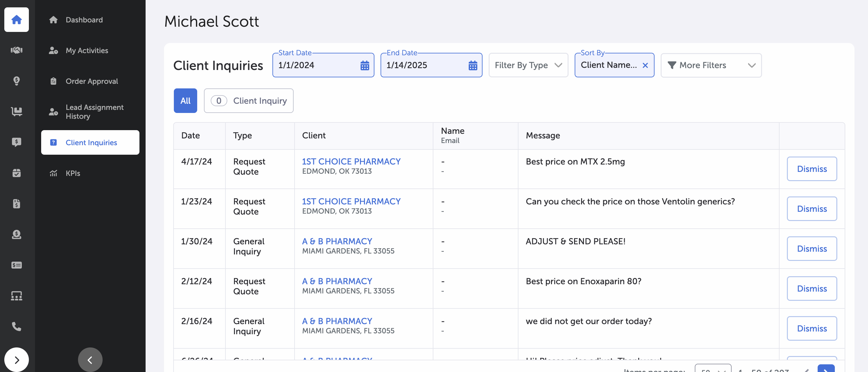This screenshot has width=868, height=372.
Task: Click the message about Ventolin generics
Action: point(630,201)
